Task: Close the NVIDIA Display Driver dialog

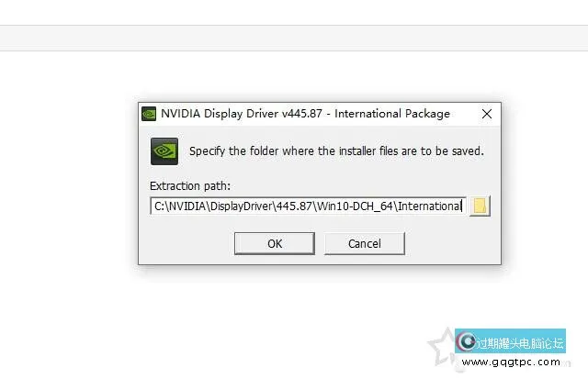Action: click(487, 114)
